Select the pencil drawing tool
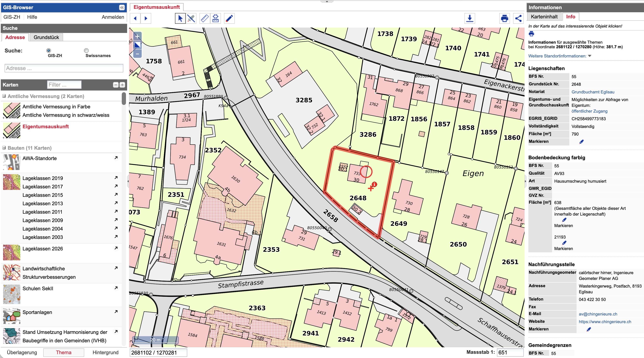 [x=229, y=19]
